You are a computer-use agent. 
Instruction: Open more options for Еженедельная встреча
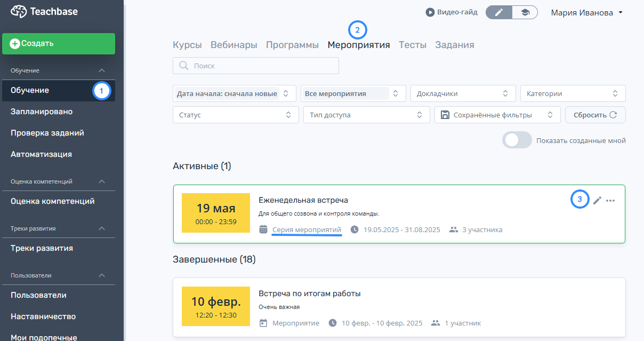tap(611, 201)
